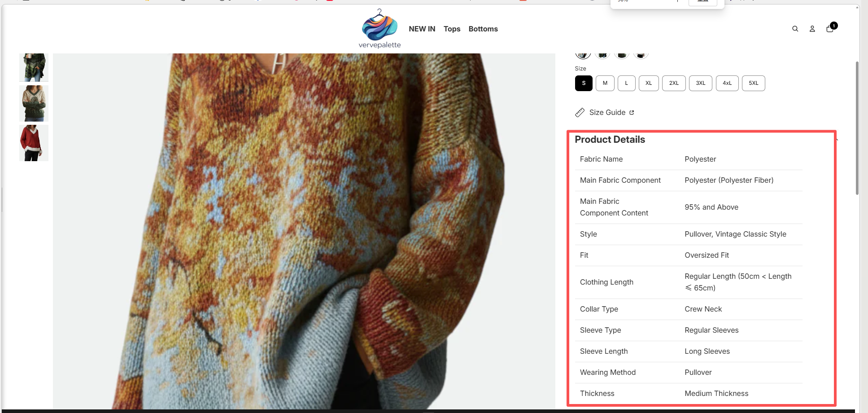View the cream and green sweater thumbnail
The width and height of the screenshot is (868, 413).
point(34,103)
